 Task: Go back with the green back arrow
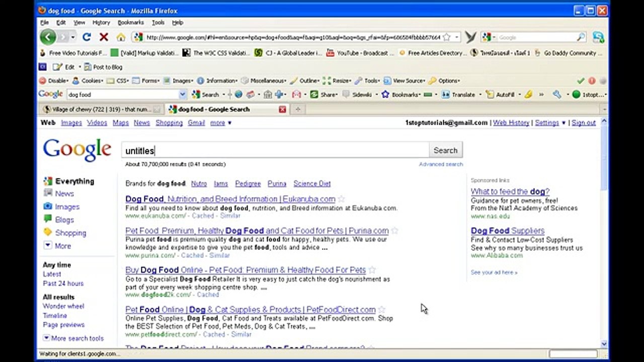(x=48, y=37)
